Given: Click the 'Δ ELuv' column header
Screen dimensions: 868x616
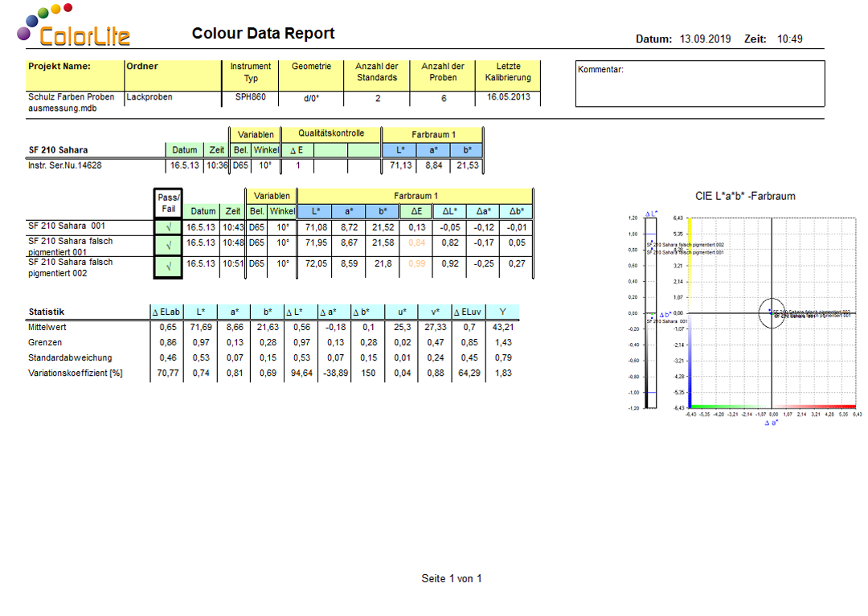Looking at the screenshot, I should (469, 312).
